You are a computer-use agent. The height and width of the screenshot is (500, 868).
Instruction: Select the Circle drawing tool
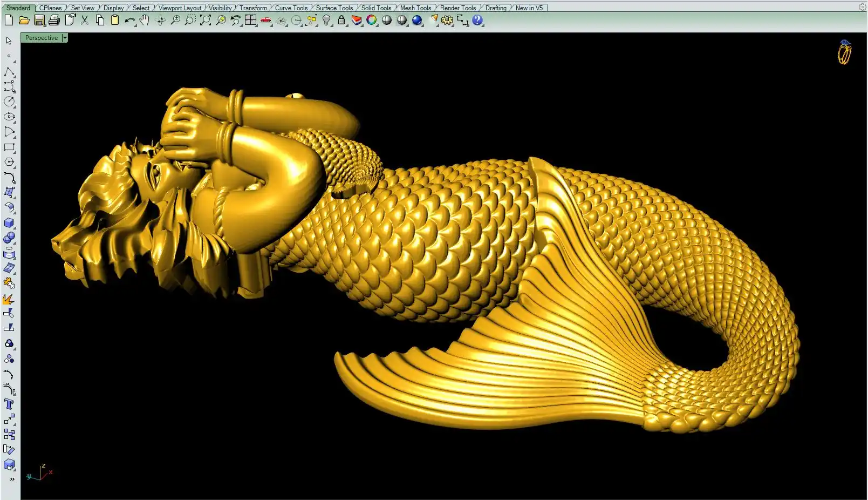9,102
